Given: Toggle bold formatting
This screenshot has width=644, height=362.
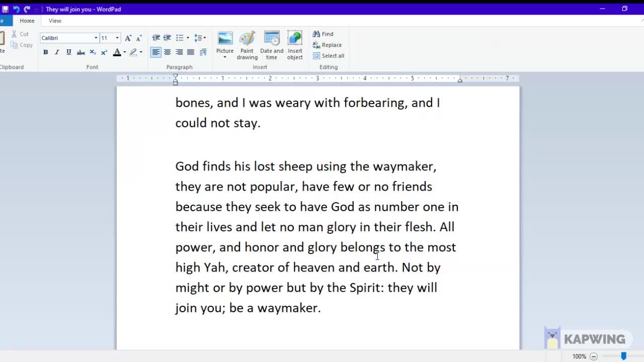Looking at the screenshot, I should pyautogui.click(x=45, y=52).
